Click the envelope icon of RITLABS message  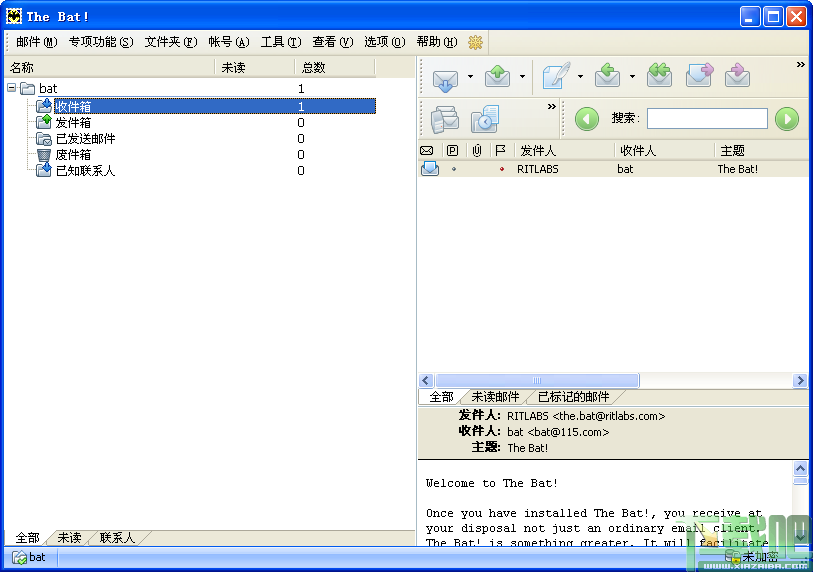tap(430, 169)
